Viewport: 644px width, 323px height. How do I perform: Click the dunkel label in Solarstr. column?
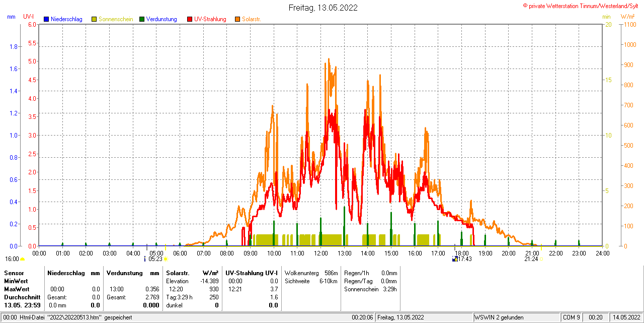pos(175,305)
